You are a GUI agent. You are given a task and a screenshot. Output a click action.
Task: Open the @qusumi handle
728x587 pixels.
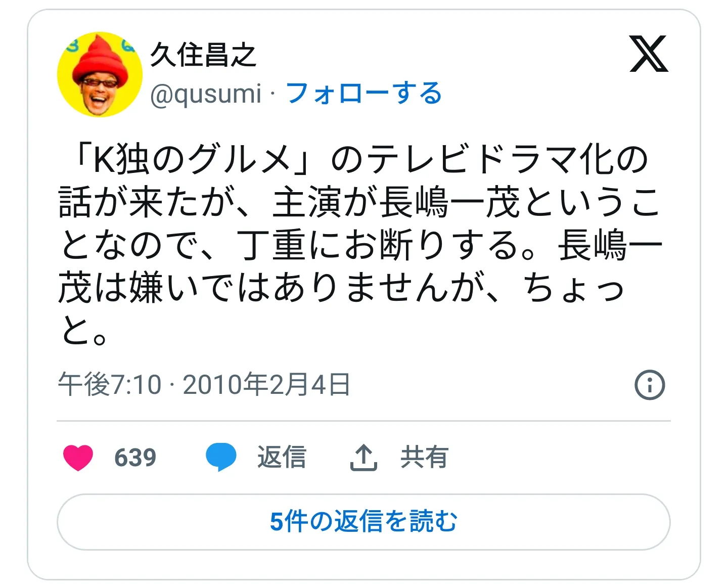pyautogui.click(x=206, y=94)
